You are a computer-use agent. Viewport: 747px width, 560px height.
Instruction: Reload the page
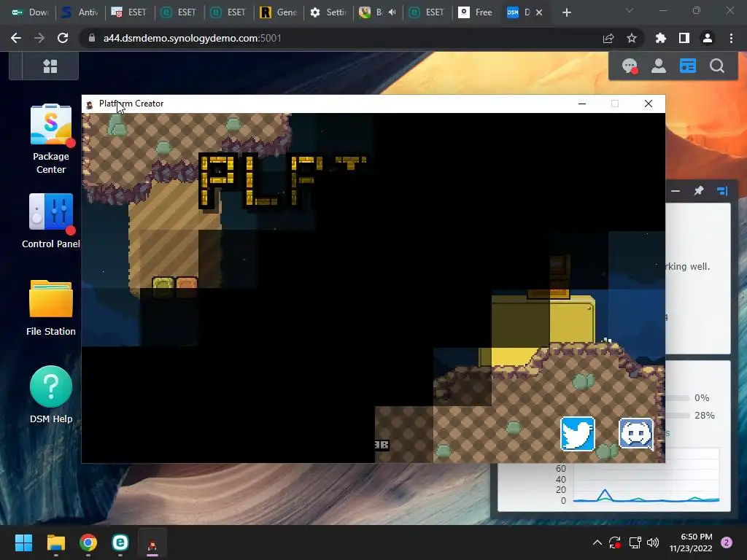click(63, 38)
